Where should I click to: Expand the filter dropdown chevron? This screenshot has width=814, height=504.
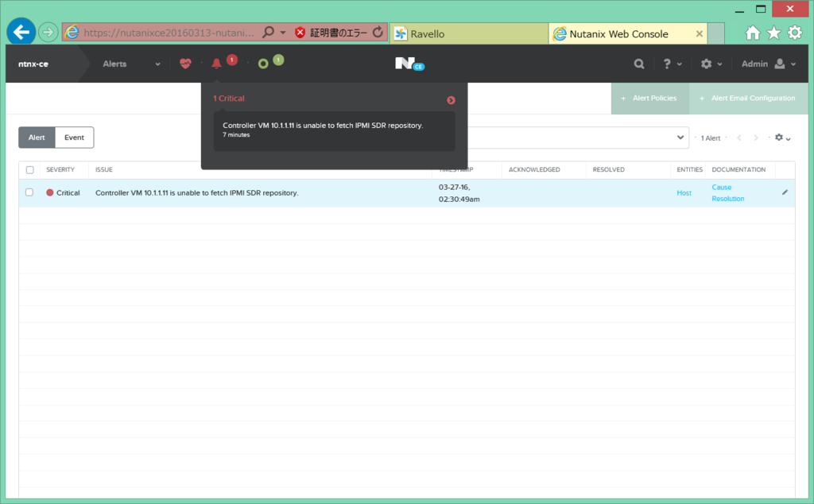tap(680, 138)
